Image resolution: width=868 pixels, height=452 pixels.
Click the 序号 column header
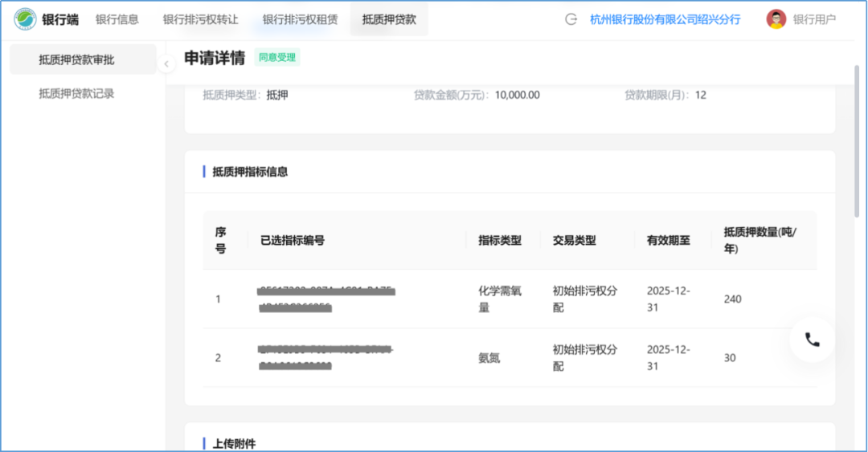(x=220, y=240)
